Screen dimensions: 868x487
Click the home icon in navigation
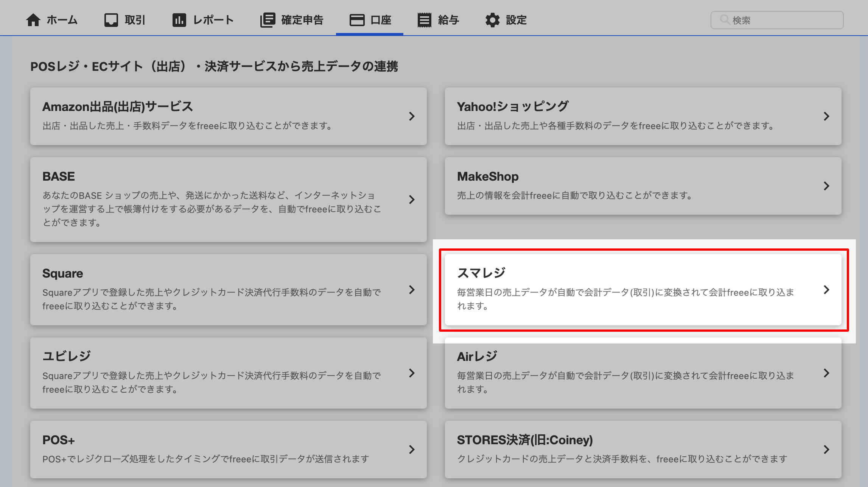[x=33, y=20]
